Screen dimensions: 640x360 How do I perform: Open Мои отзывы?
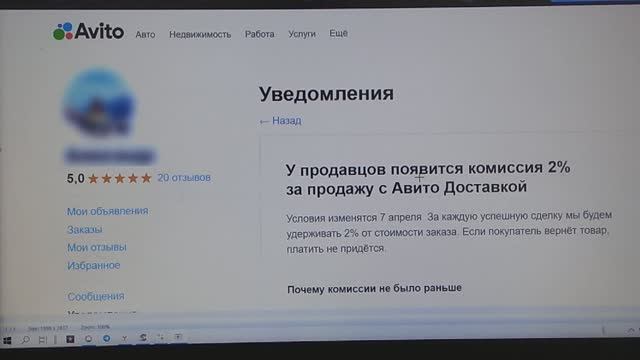pos(97,247)
